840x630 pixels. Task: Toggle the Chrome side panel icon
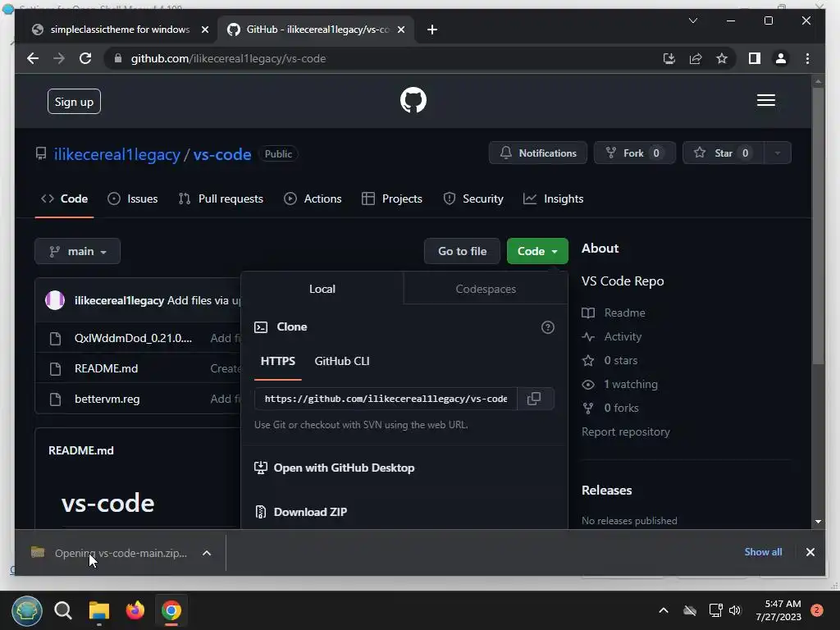pyautogui.click(x=755, y=58)
